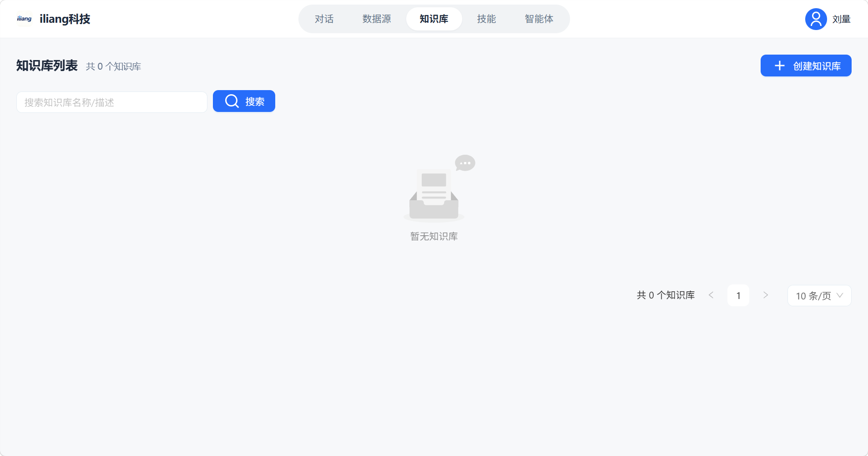Click the magnifier icon in search button
This screenshot has height=456, width=868.
(232, 101)
